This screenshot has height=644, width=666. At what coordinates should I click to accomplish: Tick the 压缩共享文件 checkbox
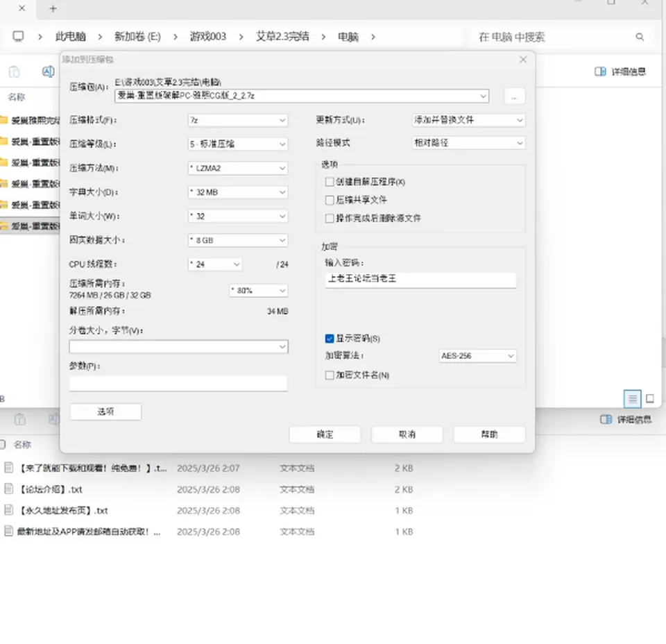[329, 200]
